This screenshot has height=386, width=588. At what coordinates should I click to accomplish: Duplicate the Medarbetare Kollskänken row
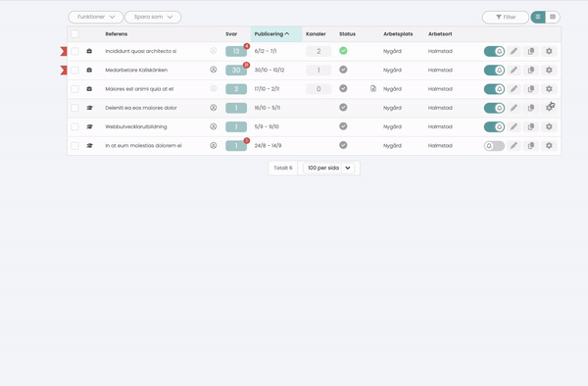pyautogui.click(x=531, y=71)
